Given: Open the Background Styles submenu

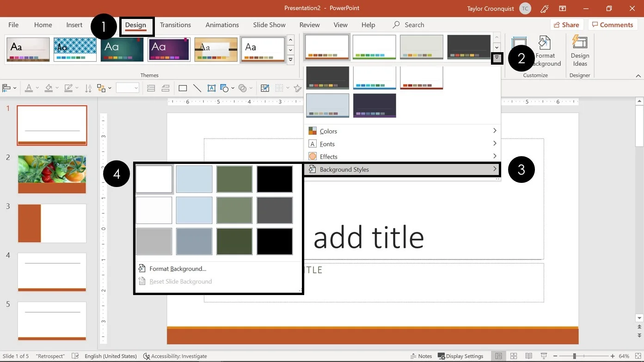Looking at the screenshot, I should coord(402,169).
